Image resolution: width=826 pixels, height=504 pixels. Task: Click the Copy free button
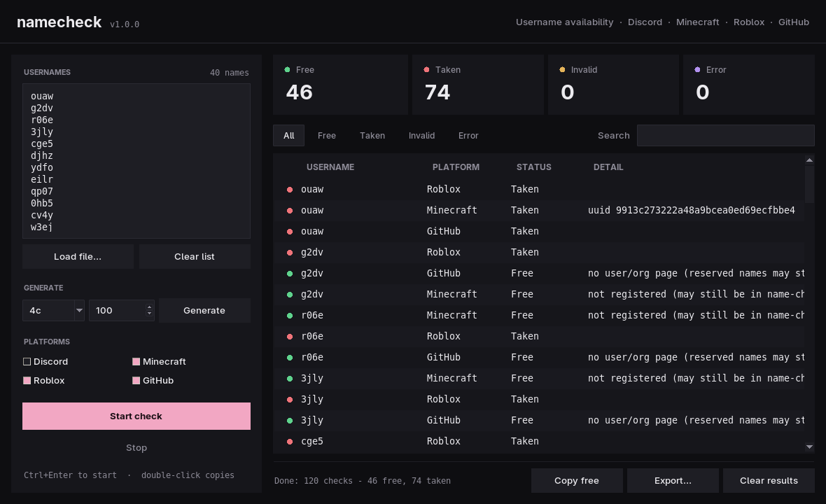pos(577,480)
